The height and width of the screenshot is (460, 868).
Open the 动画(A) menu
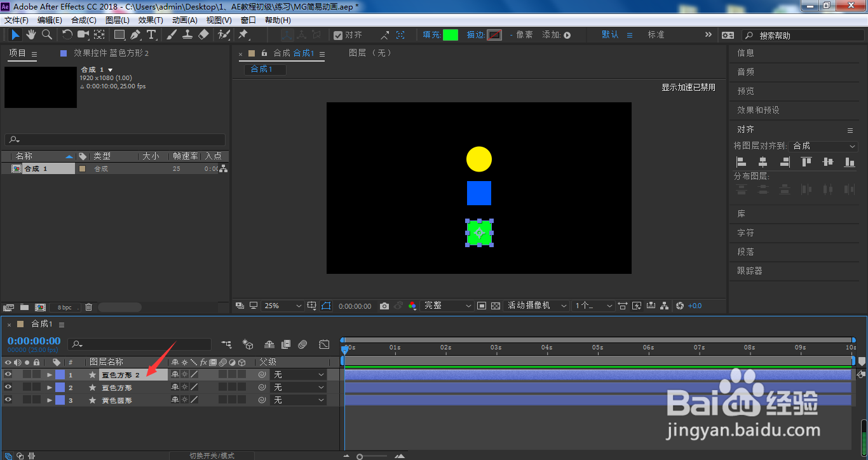point(185,20)
